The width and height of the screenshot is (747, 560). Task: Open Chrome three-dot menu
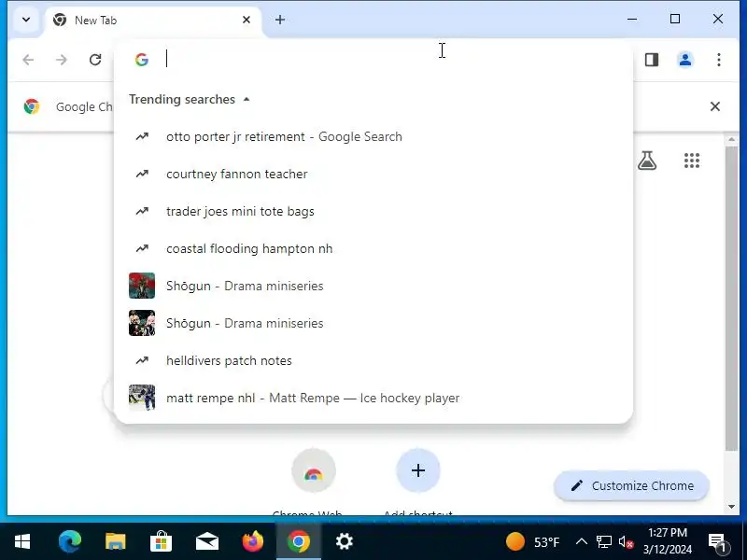[718, 60]
